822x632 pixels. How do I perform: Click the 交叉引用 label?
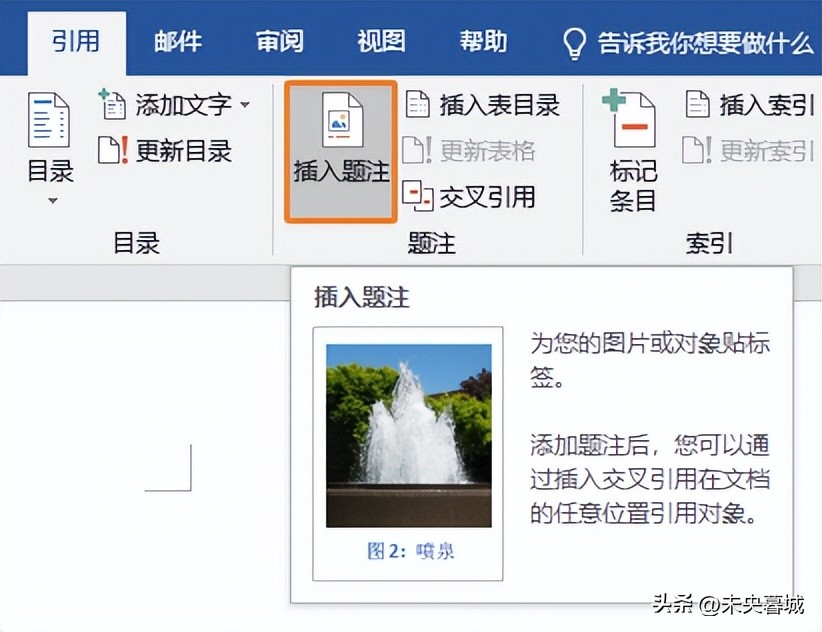(x=488, y=197)
